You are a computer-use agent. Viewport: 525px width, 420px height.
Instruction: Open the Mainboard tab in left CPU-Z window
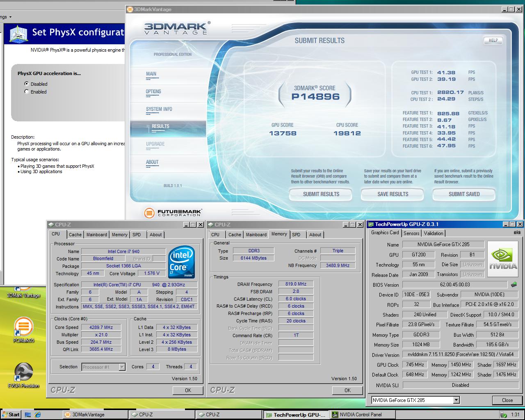[97, 235]
